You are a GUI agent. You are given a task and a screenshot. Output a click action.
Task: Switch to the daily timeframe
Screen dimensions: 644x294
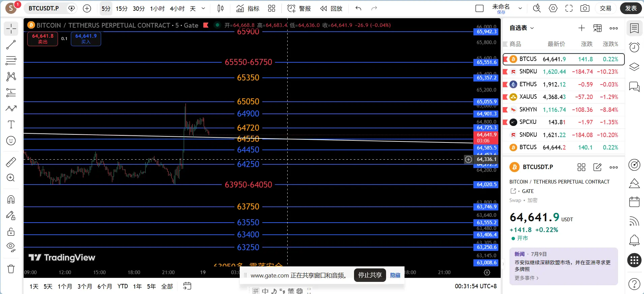coord(193,8)
